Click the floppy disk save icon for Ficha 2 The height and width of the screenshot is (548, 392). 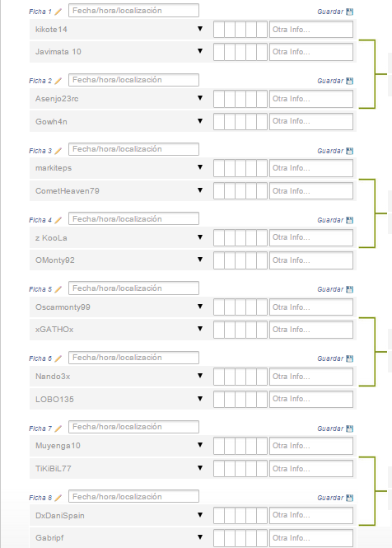349,81
